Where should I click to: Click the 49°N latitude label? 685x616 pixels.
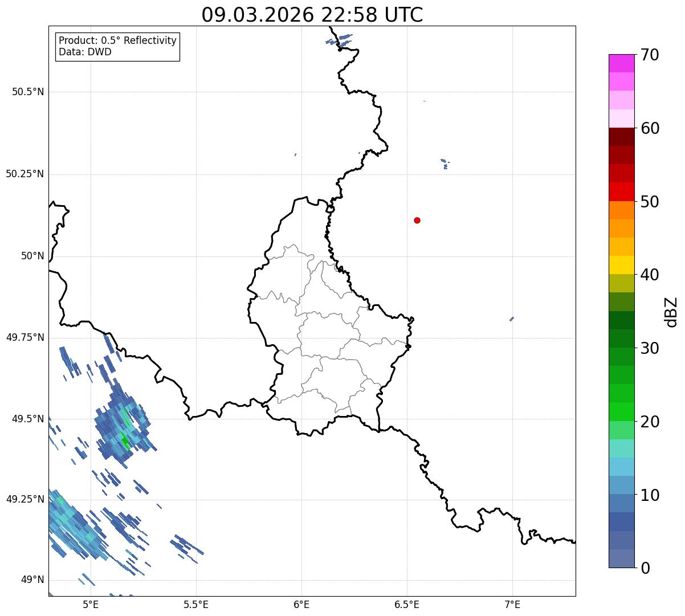[32, 580]
